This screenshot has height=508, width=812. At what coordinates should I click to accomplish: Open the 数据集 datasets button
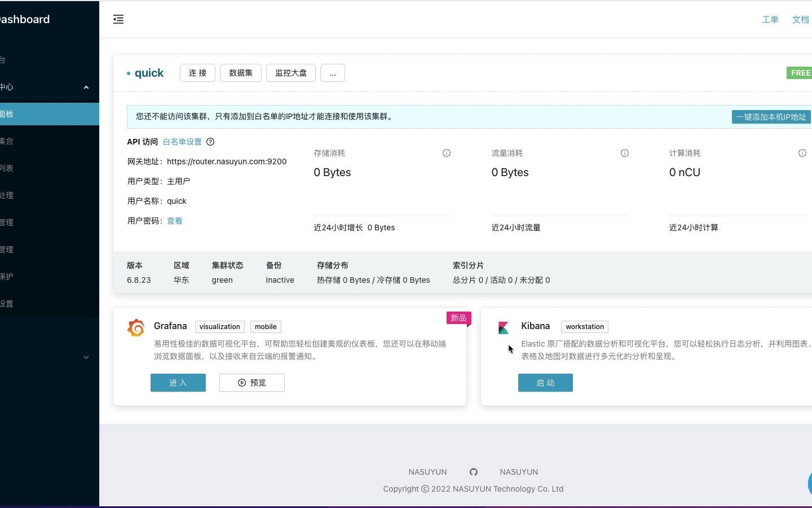pos(241,73)
